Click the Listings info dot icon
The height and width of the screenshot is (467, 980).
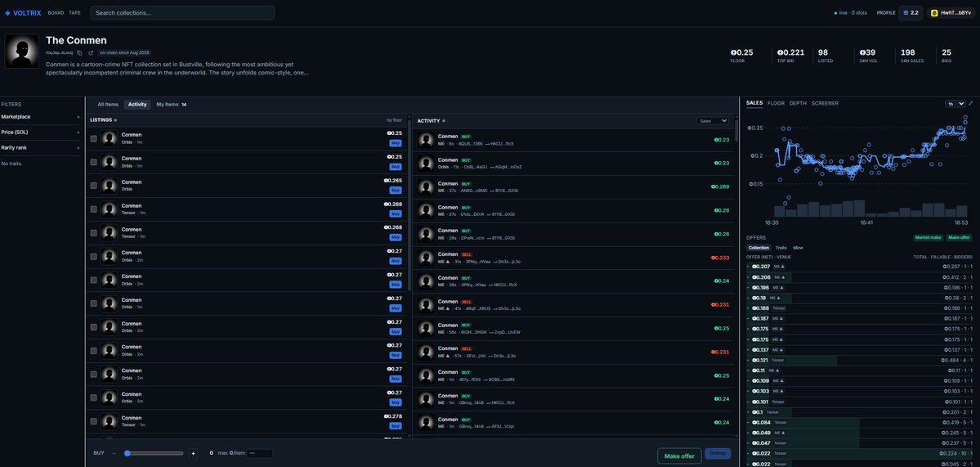point(115,120)
